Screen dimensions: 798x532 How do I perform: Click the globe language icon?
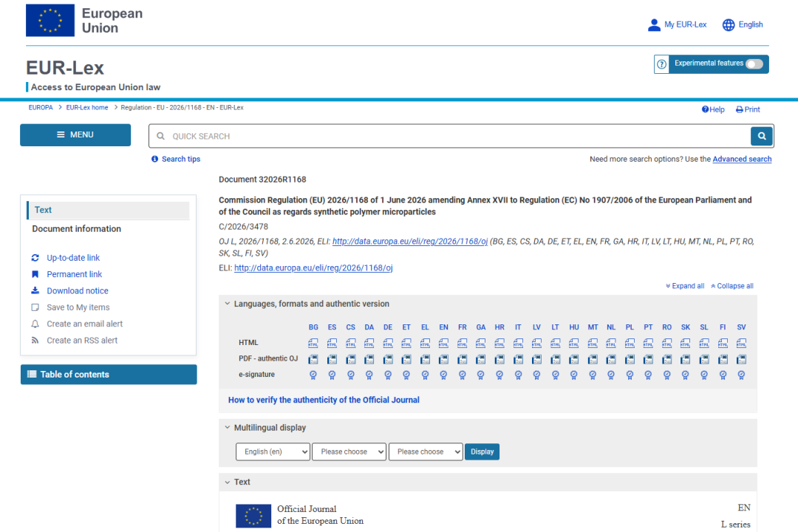(x=729, y=24)
